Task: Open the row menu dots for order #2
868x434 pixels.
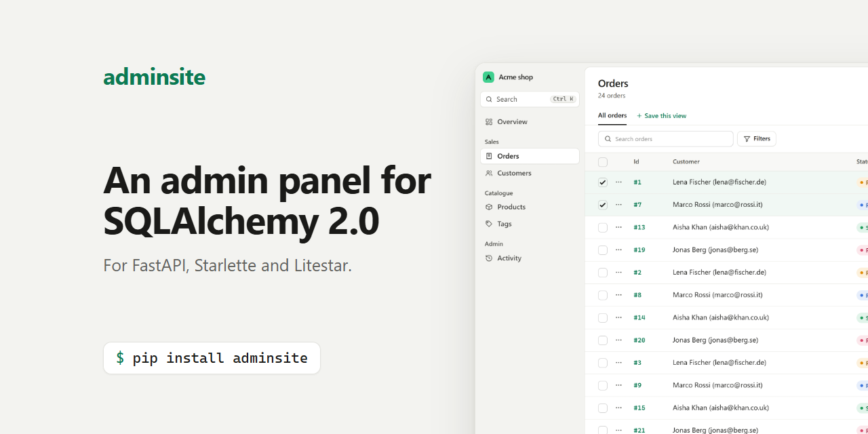Action: coord(618,273)
